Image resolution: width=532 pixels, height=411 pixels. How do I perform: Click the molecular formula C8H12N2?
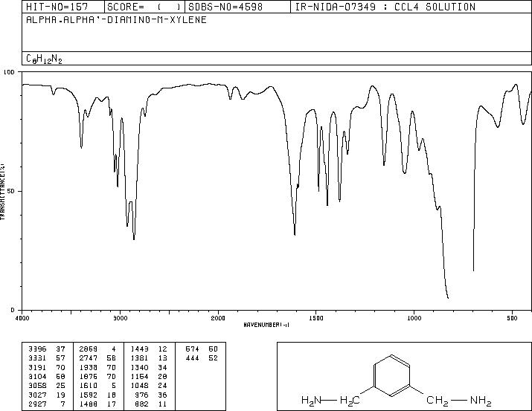pos(44,59)
